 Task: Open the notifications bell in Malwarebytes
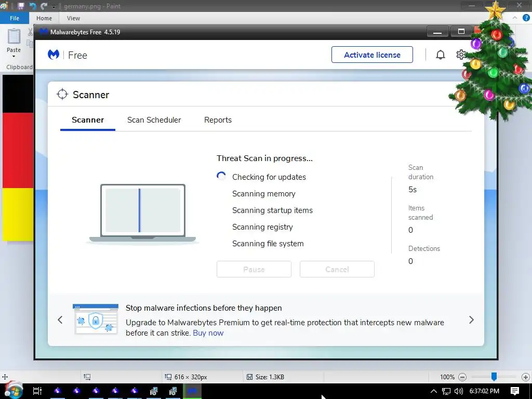pos(441,55)
